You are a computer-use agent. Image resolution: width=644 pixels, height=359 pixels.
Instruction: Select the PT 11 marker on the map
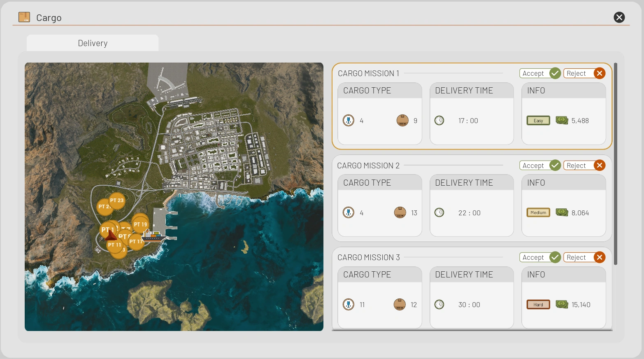tap(115, 245)
